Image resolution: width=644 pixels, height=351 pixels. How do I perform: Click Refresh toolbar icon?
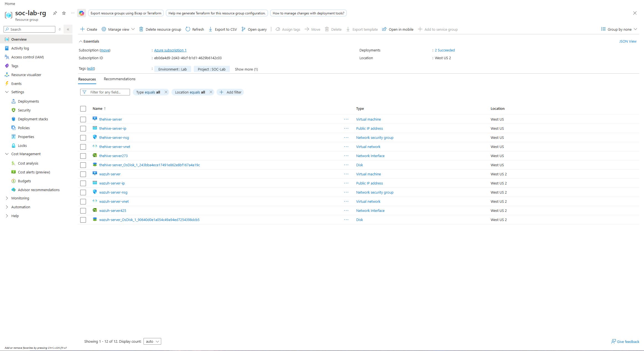tap(188, 29)
